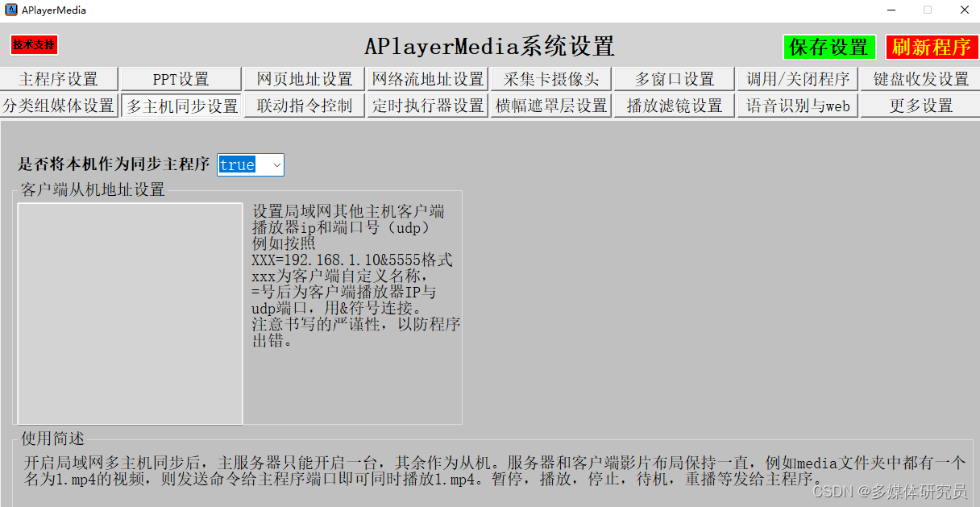Viewport: 980px width, 507px height.
Task: Click the red 刷新程序 refresh button
Action: [x=932, y=47]
